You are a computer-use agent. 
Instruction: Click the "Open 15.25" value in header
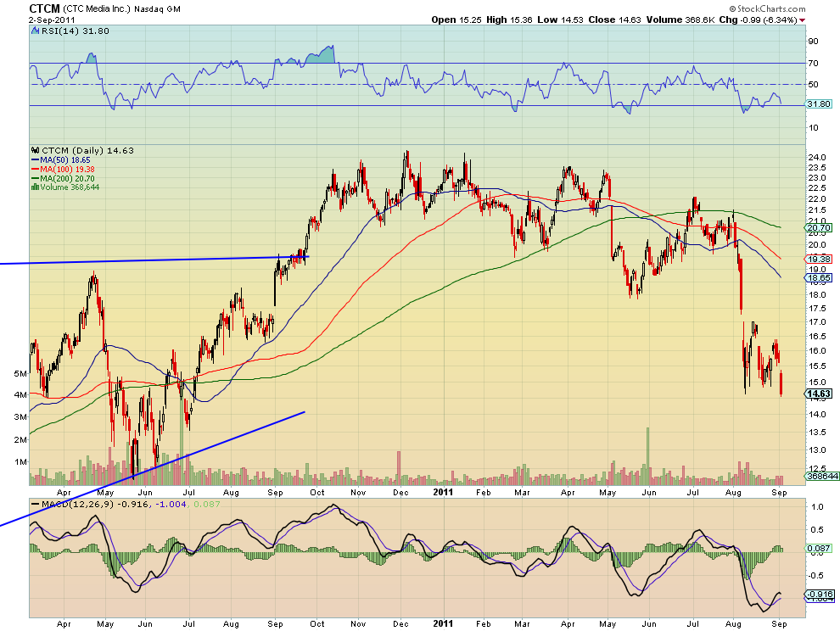[x=456, y=20]
